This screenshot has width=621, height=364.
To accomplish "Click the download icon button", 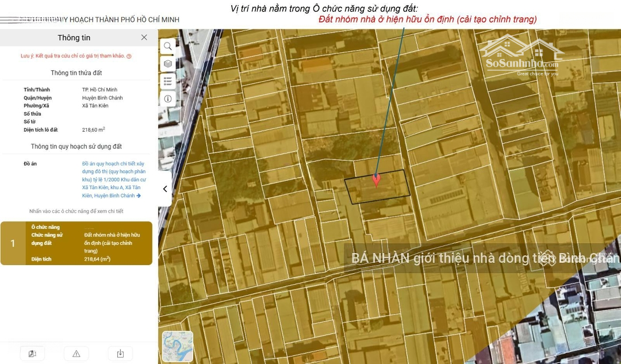I will [x=120, y=354].
